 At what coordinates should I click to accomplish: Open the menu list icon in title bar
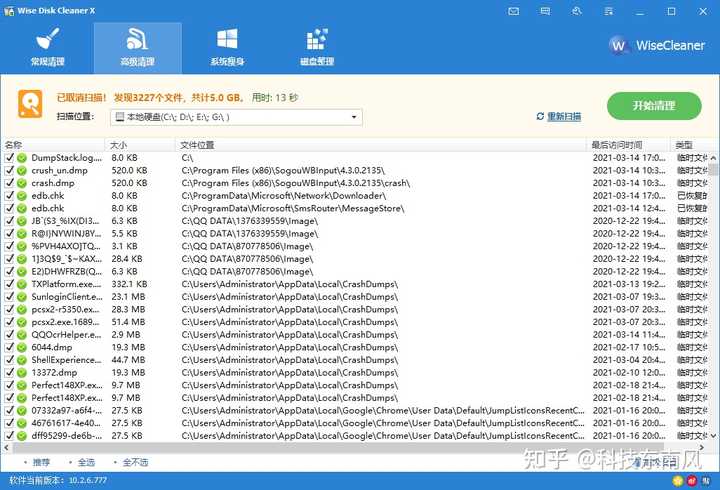tap(609, 11)
